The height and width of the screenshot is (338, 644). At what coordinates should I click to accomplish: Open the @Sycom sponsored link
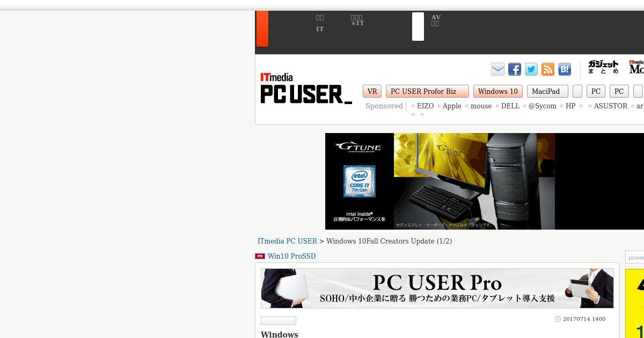(x=543, y=106)
